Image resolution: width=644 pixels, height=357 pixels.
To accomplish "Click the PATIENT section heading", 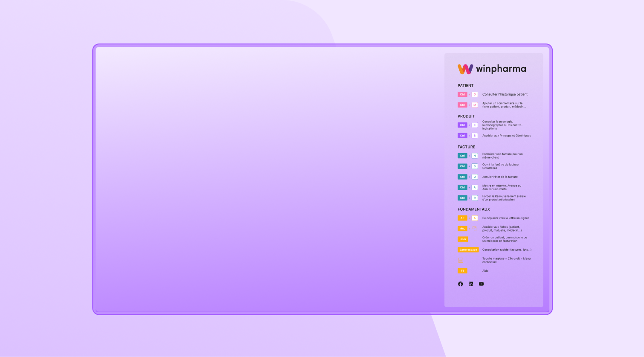I will pyautogui.click(x=465, y=86).
